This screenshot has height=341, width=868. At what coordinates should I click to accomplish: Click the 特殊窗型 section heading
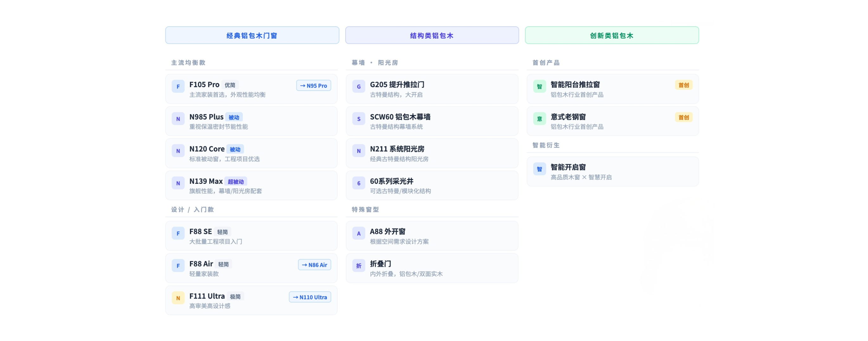click(365, 209)
